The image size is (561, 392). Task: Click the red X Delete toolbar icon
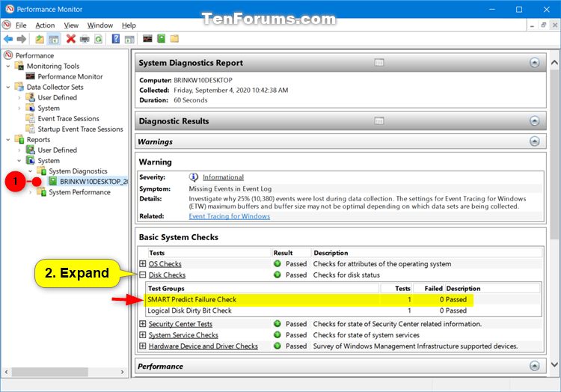pyautogui.click(x=71, y=39)
